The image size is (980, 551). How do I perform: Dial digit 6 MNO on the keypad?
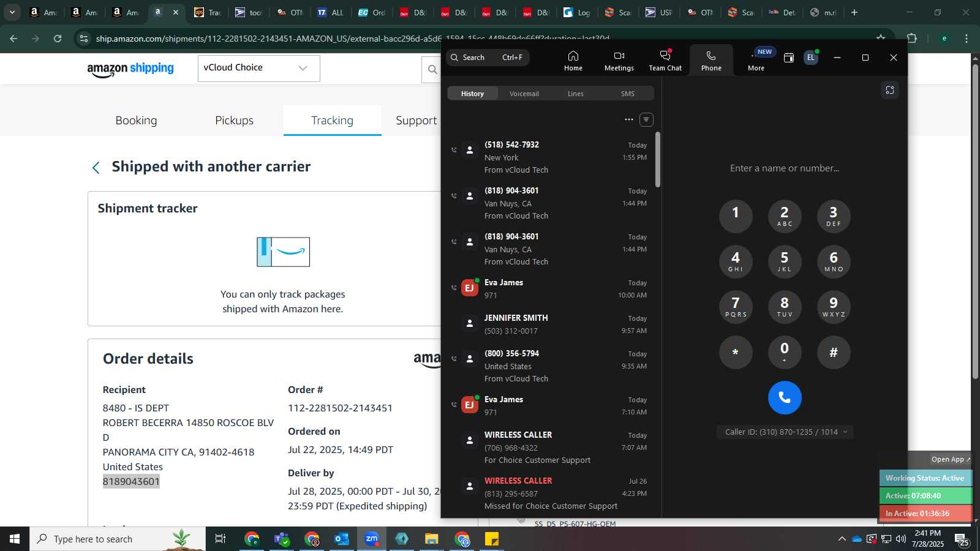(834, 261)
